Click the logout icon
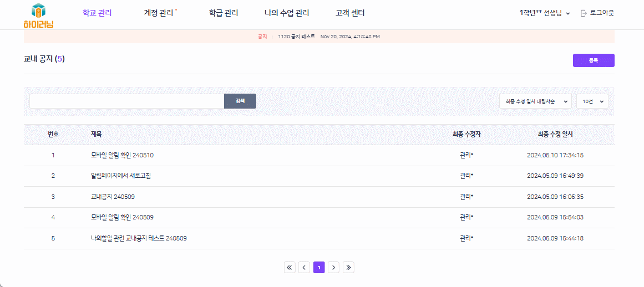This screenshot has width=644, height=287. [x=584, y=13]
